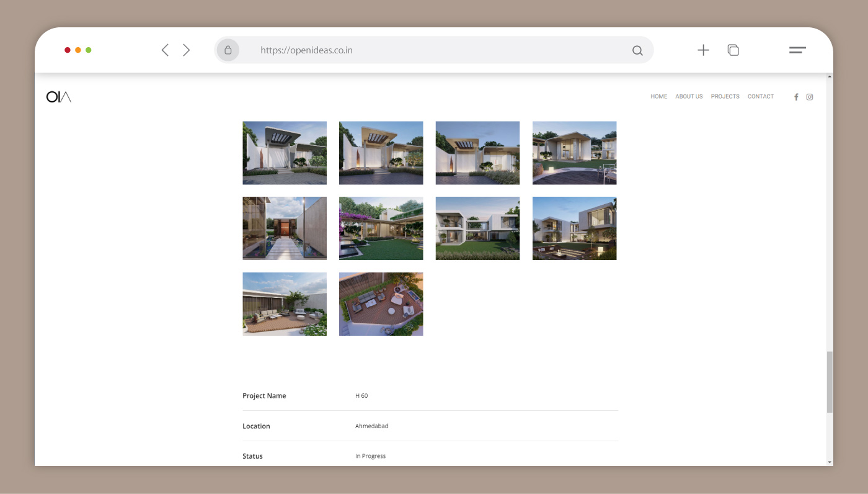This screenshot has width=868, height=494.
Task: Click the 'Project Name' label
Action: [264, 396]
